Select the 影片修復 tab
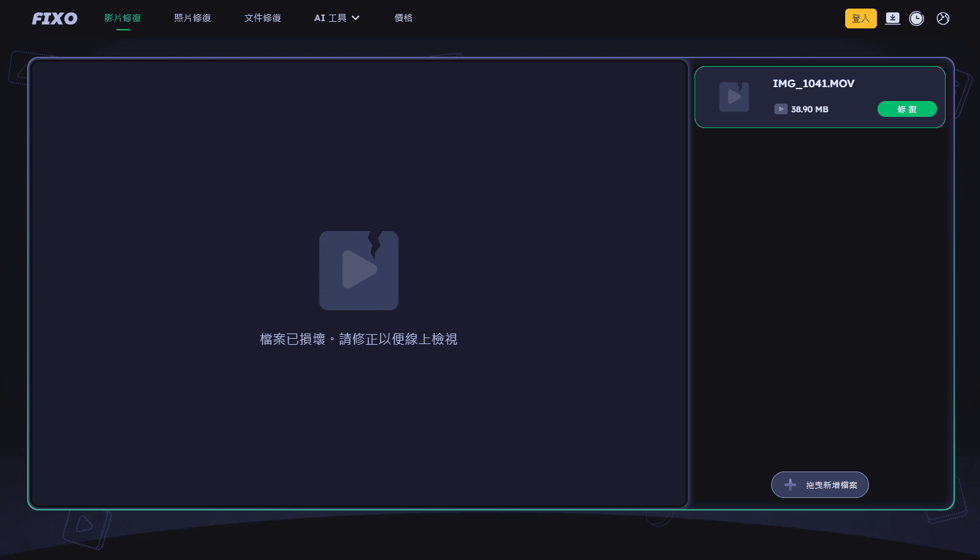The image size is (980, 560). pos(122,18)
